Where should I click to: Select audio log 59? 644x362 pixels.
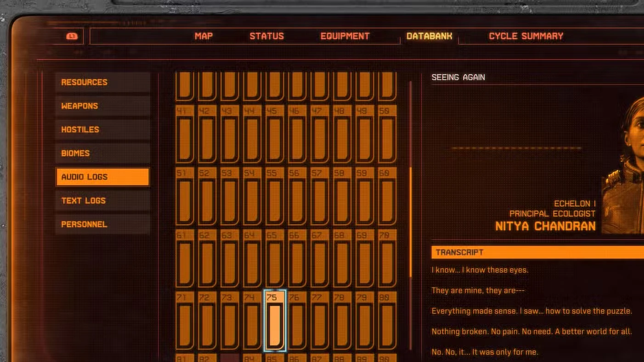coord(365,196)
